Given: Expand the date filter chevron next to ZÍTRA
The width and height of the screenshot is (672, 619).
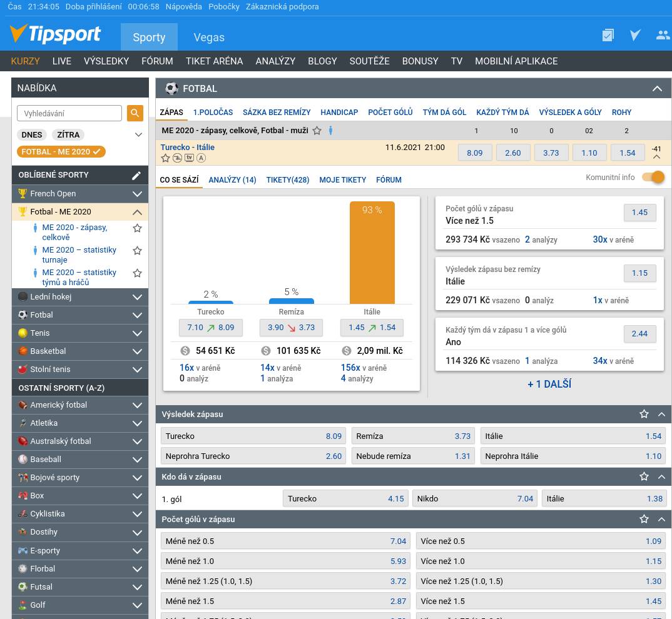Looking at the screenshot, I should (x=138, y=135).
